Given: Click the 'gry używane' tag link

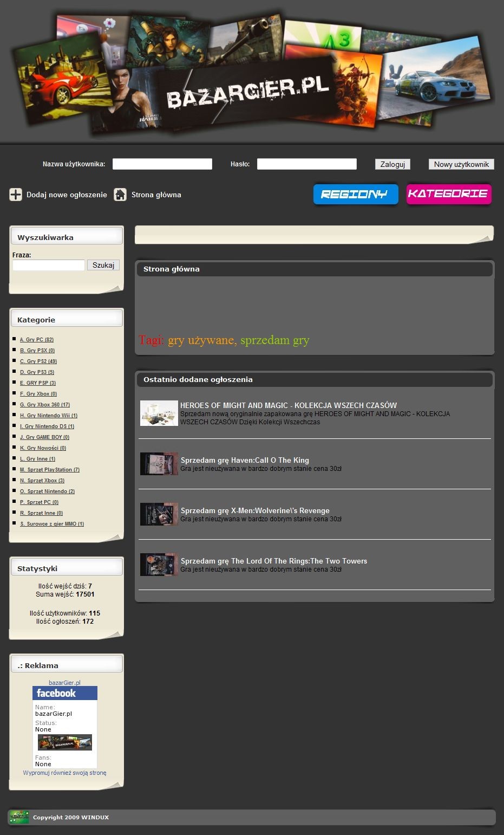Looking at the screenshot, I should coord(201,340).
